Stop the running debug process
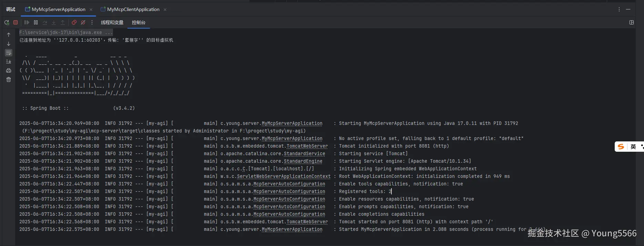Screen dimensions: 644x246 [16, 22]
